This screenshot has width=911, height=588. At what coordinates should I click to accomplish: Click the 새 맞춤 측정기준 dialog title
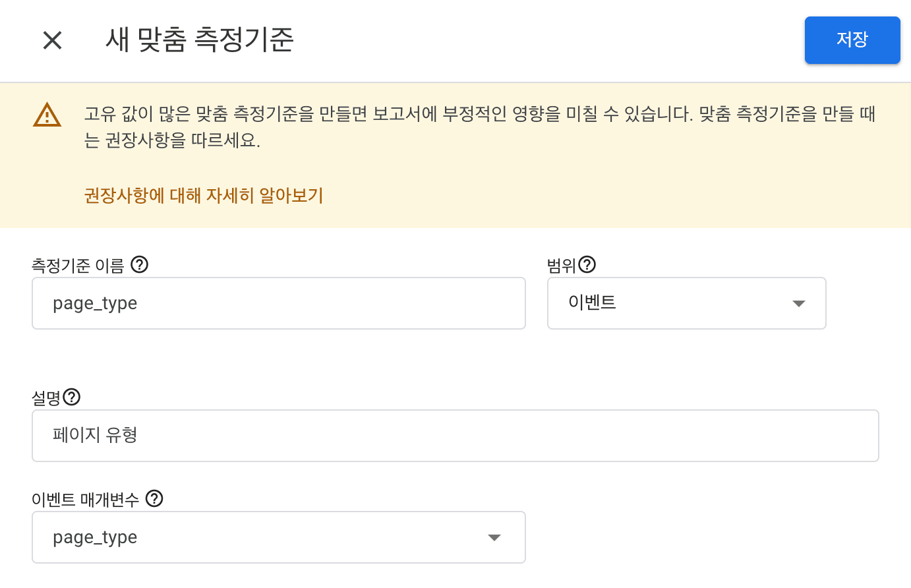pos(200,40)
